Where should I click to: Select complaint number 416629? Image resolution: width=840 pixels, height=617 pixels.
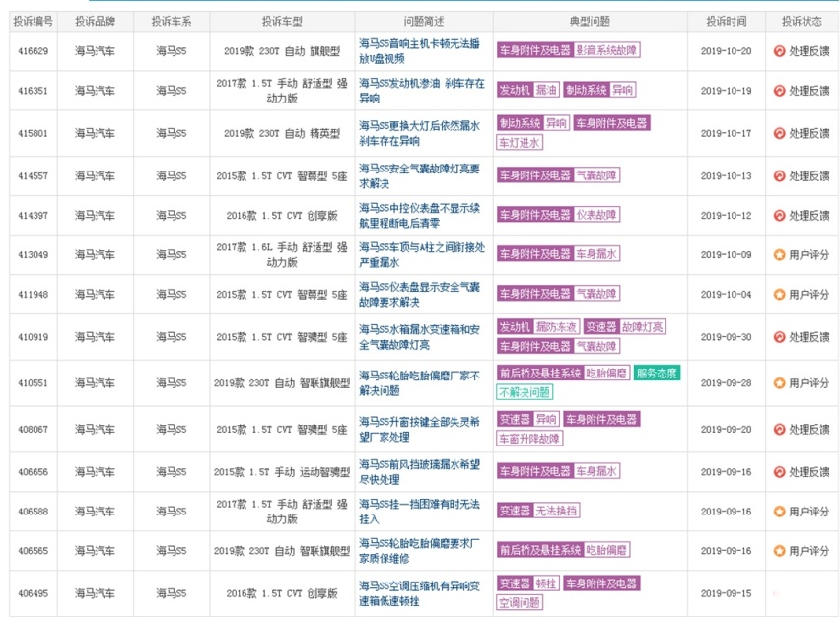(34, 51)
